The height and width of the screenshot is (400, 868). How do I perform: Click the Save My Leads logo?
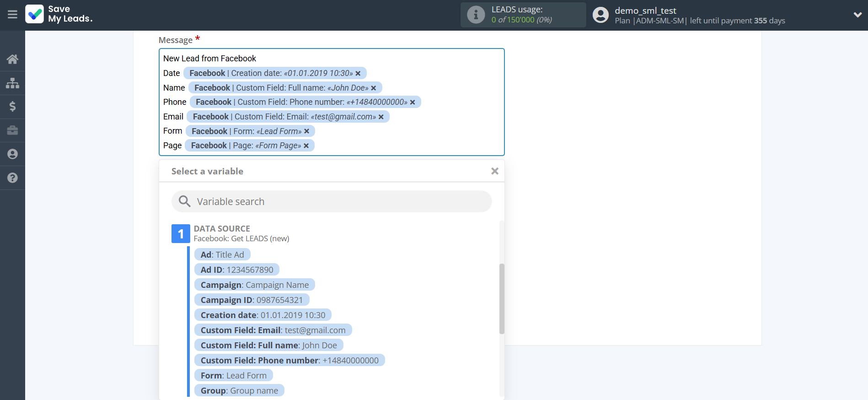coord(59,14)
